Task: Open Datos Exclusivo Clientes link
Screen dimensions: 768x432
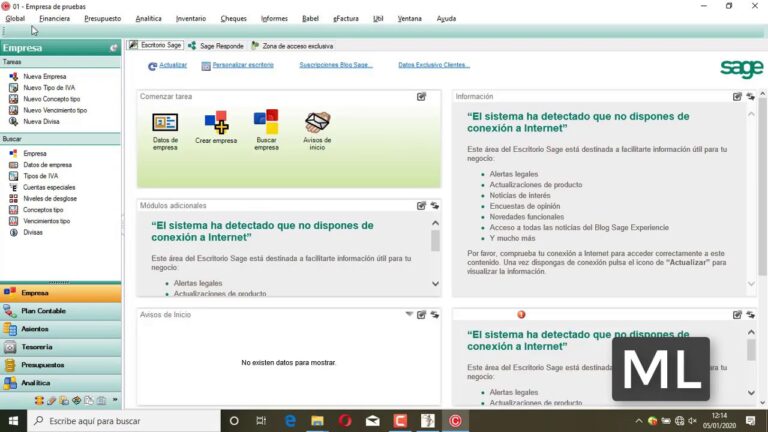Action: (x=434, y=65)
